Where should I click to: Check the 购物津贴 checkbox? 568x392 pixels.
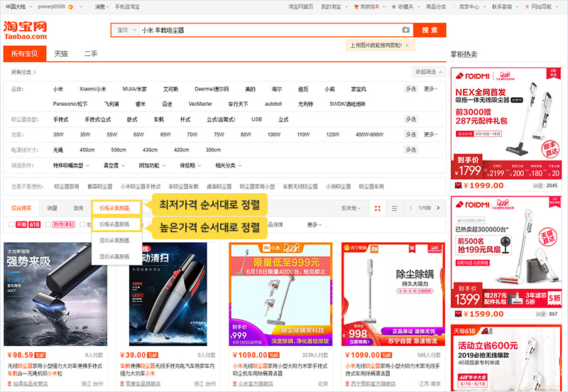[x=48, y=224]
